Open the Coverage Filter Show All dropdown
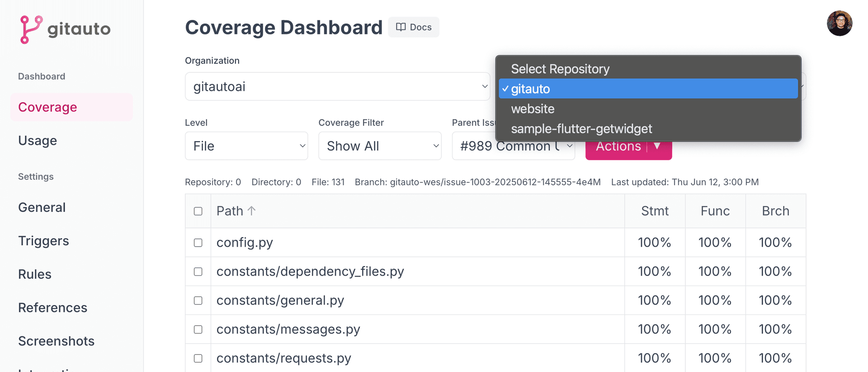The image size is (868, 372). pyautogui.click(x=380, y=146)
